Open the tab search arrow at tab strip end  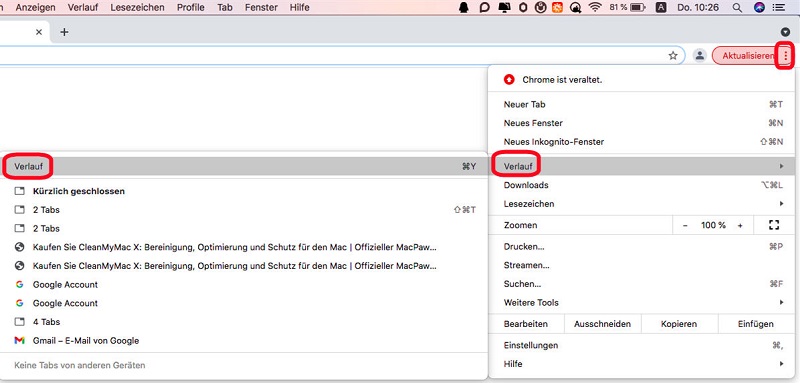click(x=786, y=32)
